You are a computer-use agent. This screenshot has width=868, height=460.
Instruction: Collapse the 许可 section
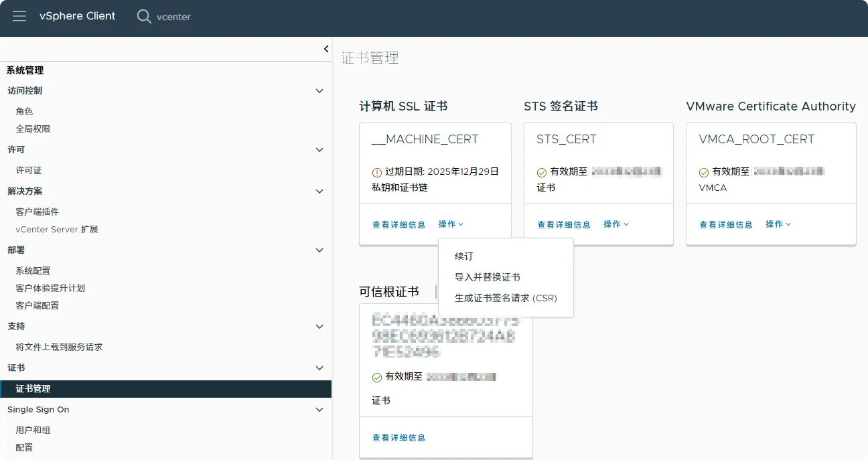tap(319, 150)
